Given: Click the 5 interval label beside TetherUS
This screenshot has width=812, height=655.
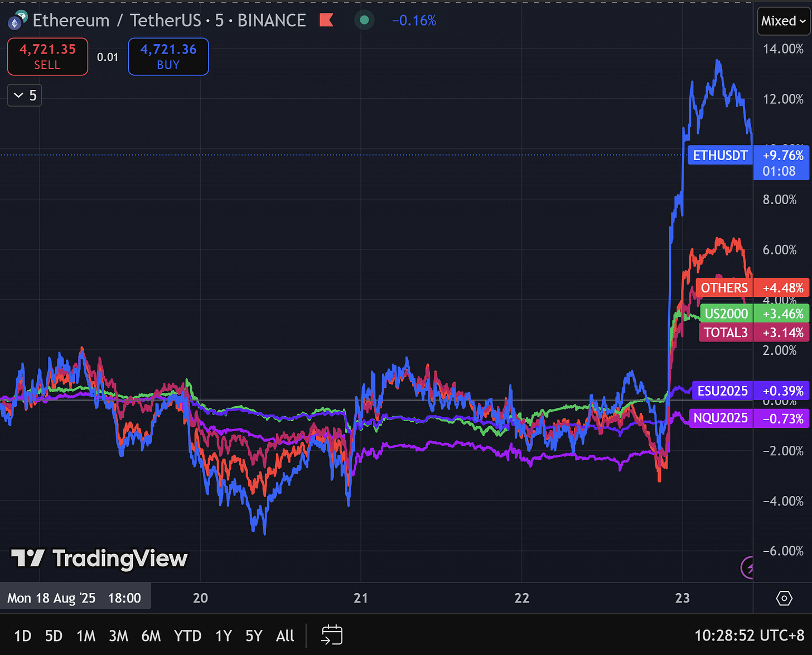Looking at the screenshot, I should 219,21.
